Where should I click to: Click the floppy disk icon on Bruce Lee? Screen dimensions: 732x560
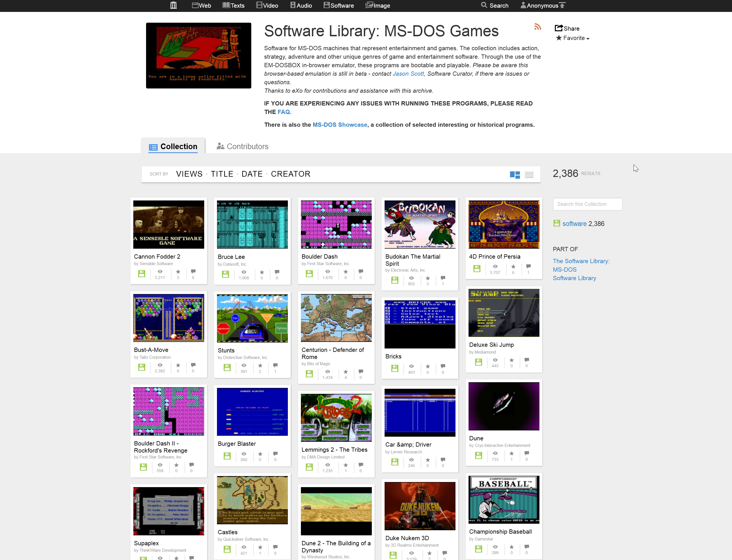226,274
